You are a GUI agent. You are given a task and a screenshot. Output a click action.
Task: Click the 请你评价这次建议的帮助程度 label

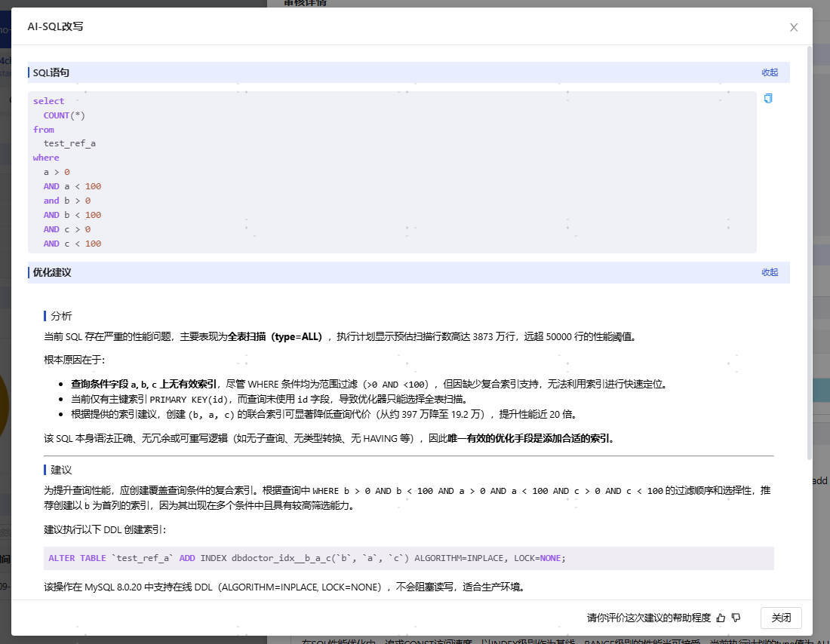(x=648, y=618)
